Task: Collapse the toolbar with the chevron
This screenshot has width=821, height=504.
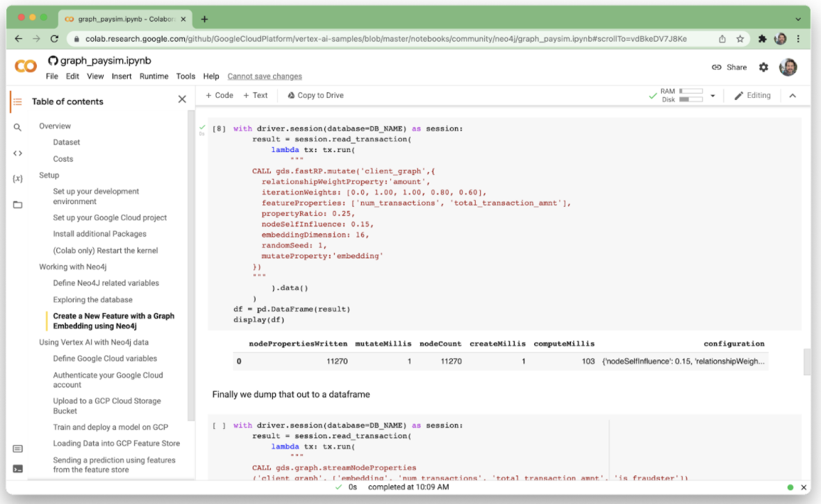Action: [793, 95]
